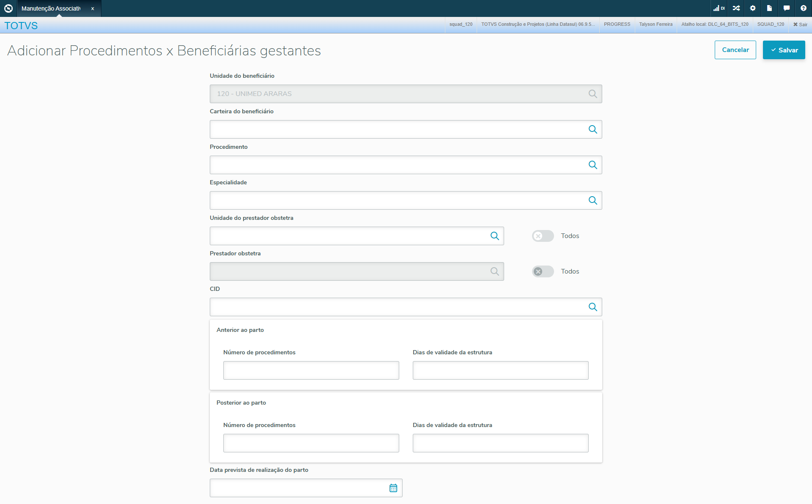Viewport: 812px width, 504px height.
Task: Click help question mark icon
Action: (803, 8)
